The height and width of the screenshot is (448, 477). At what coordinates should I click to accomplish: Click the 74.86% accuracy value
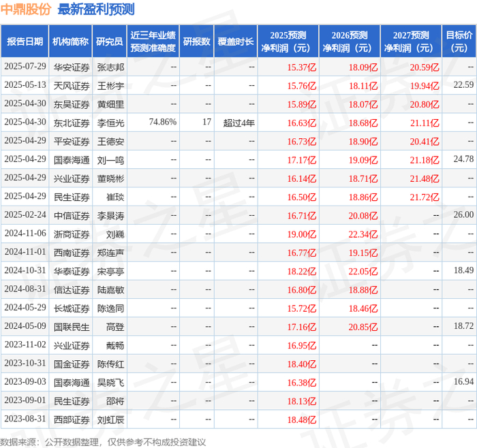162,122
